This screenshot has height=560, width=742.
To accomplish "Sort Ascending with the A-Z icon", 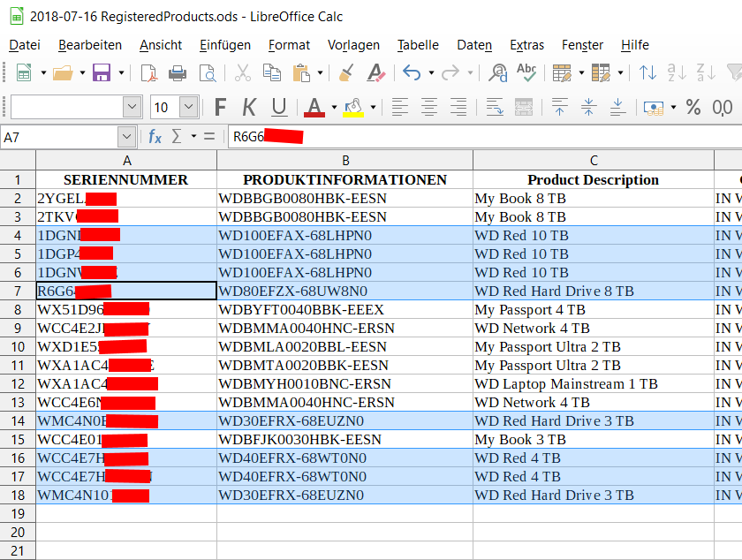I will point(677,73).
